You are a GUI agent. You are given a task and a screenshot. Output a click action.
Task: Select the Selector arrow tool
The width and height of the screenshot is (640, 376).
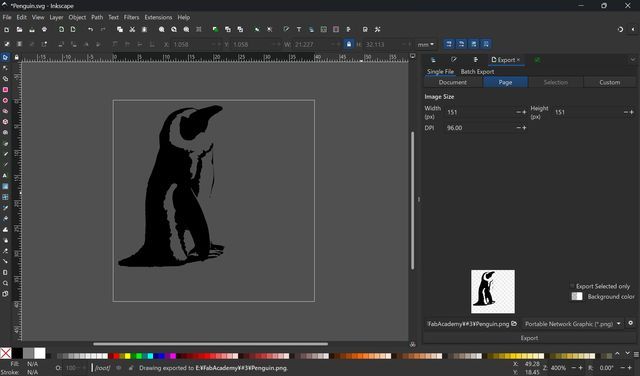pyautogui.click(x=5, y=58)
